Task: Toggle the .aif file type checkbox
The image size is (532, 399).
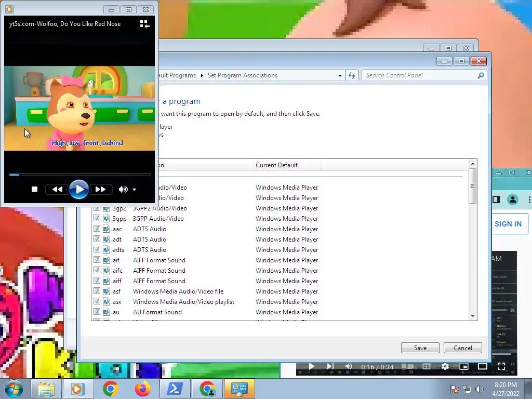Action: (x=97, y=260)
